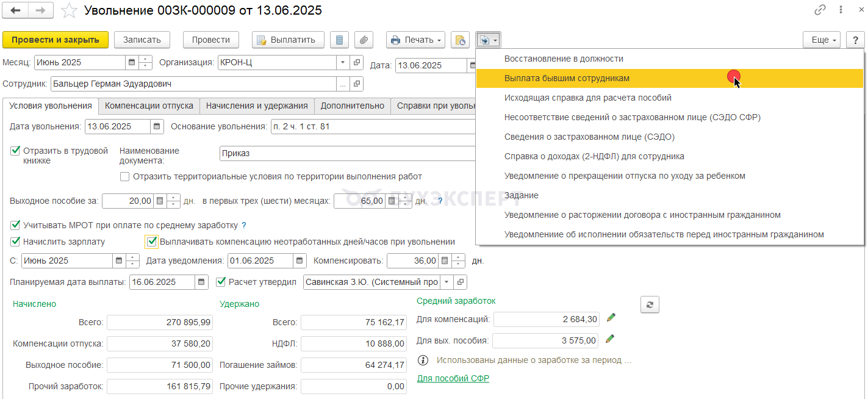Step the Месяц field with its spinner

click(145, 62)
